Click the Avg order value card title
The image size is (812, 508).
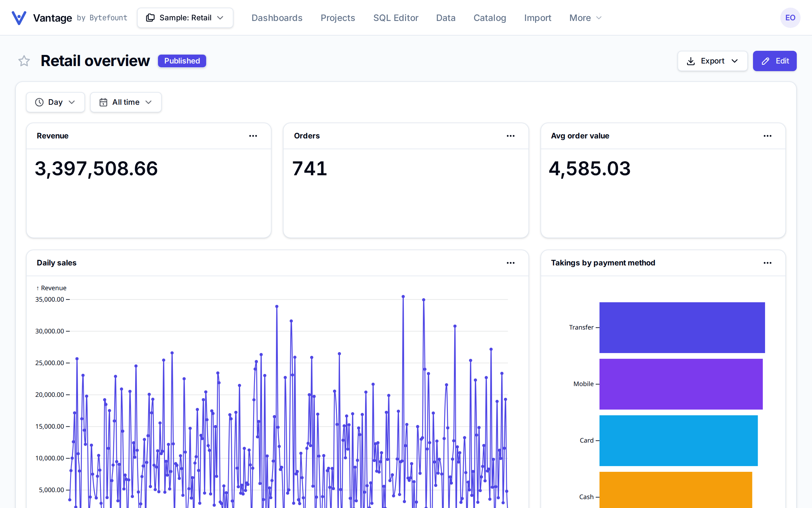[x=580, y=136]
